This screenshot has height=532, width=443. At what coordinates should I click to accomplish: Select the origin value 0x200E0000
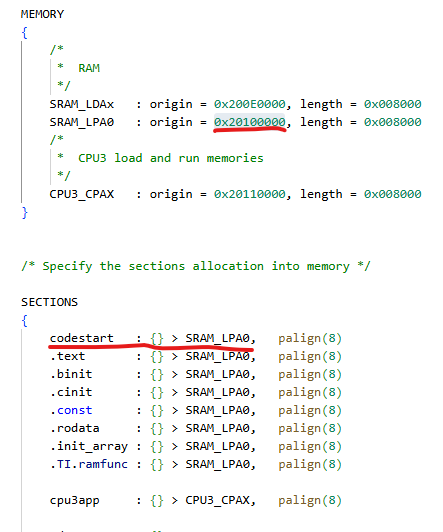click(249, 104)
